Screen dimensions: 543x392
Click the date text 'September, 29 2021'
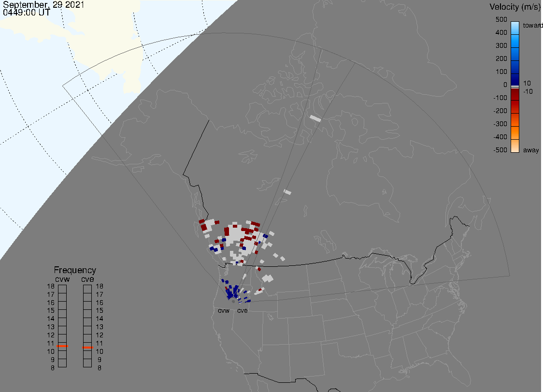click(43, 4)
